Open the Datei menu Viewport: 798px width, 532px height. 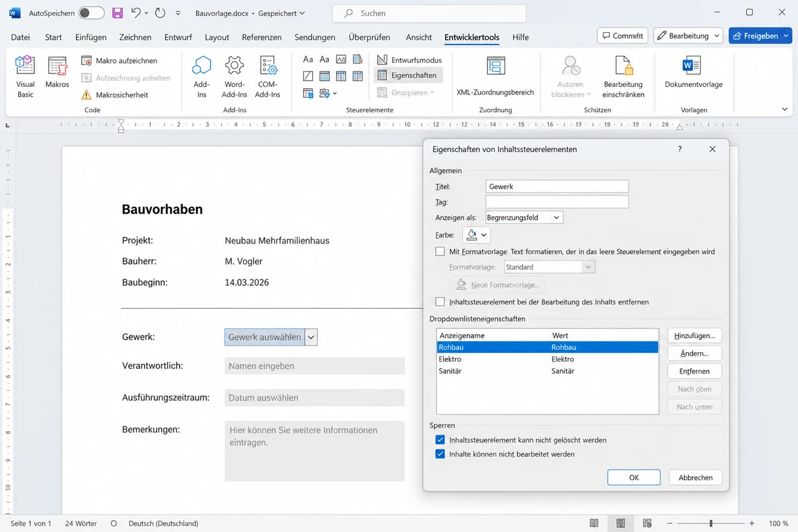tap(20, 37)
